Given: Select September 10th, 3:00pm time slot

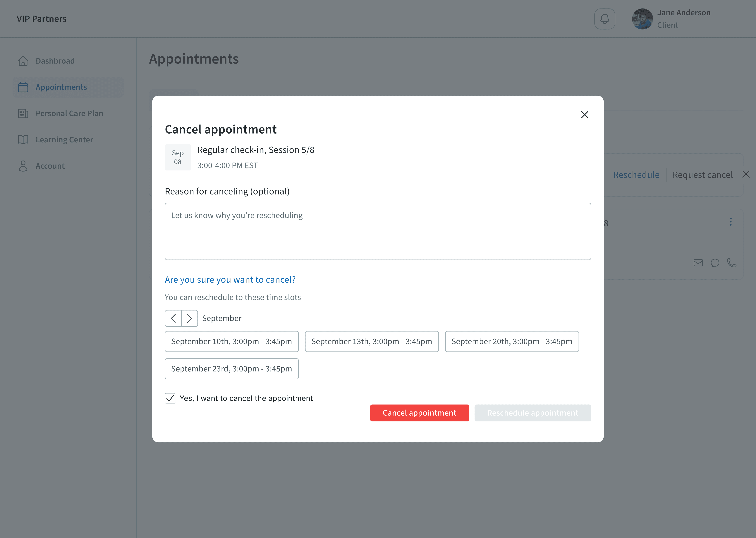Looking at the screenshot, I should point(231,341).
